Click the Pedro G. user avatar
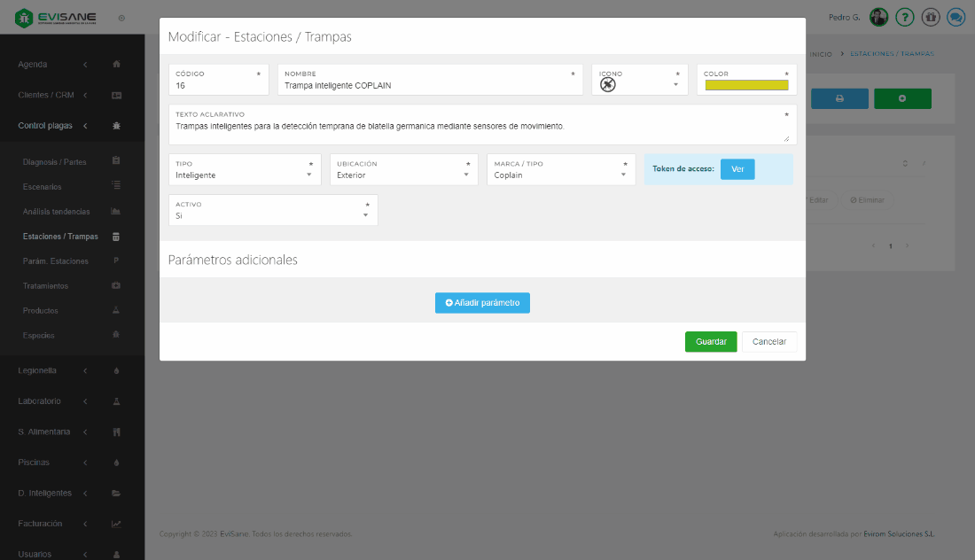This screenshot has width=975, height=560. click(x=878, y=18)
